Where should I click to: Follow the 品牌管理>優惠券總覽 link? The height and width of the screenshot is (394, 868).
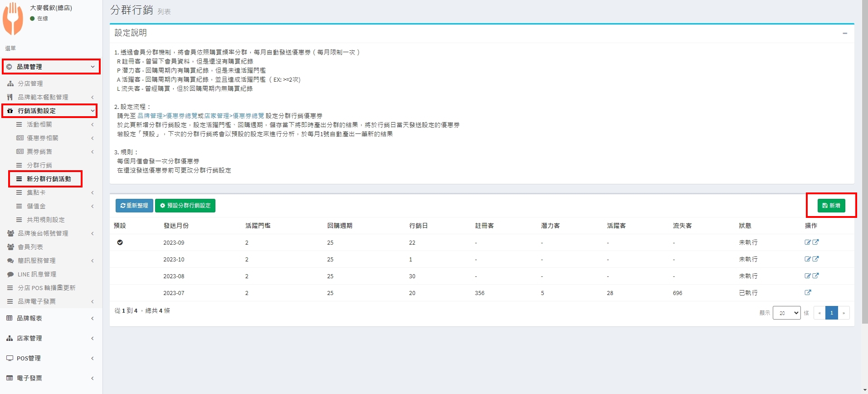pyautogui.click(x=167, y=116)
